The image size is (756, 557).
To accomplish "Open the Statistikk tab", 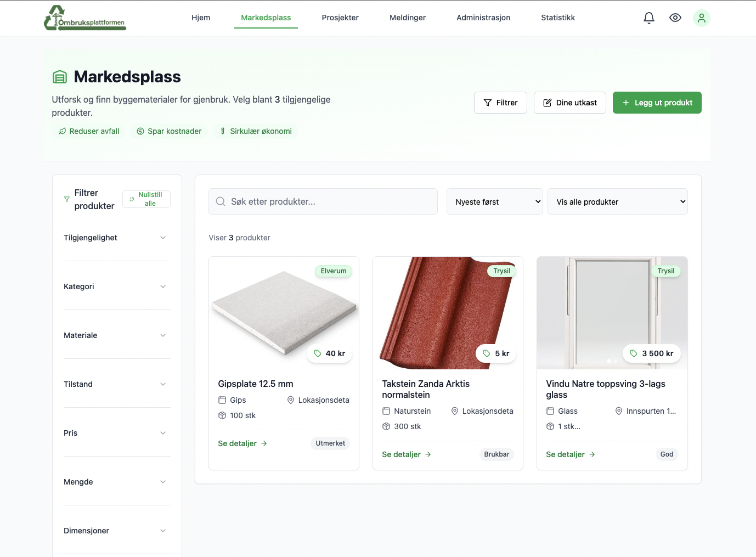I will pyautogui.click(x=558, y=18).
